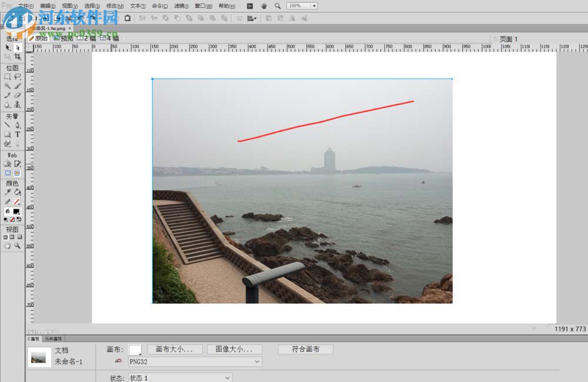Open the 窗口 menu
This screenshot has width=588, height=382.
(x=203, y=6)
